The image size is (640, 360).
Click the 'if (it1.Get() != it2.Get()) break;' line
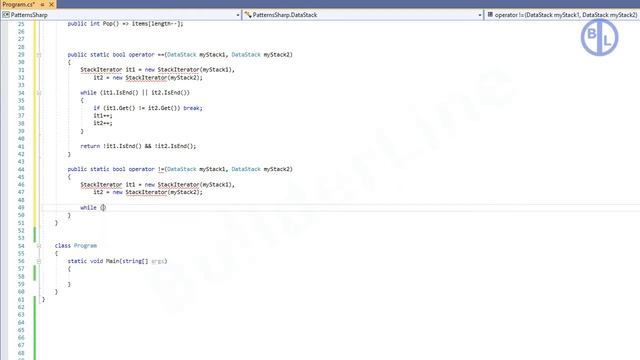pos(148,108)
